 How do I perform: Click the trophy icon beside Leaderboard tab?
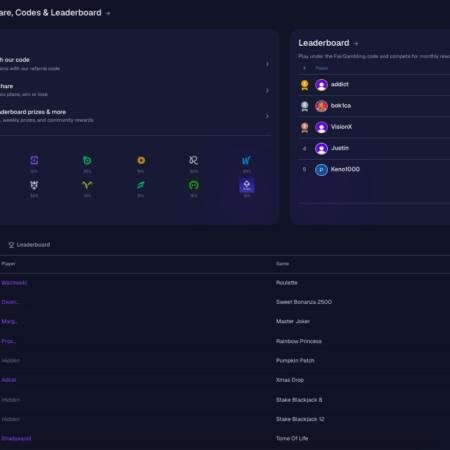[11, 245]
